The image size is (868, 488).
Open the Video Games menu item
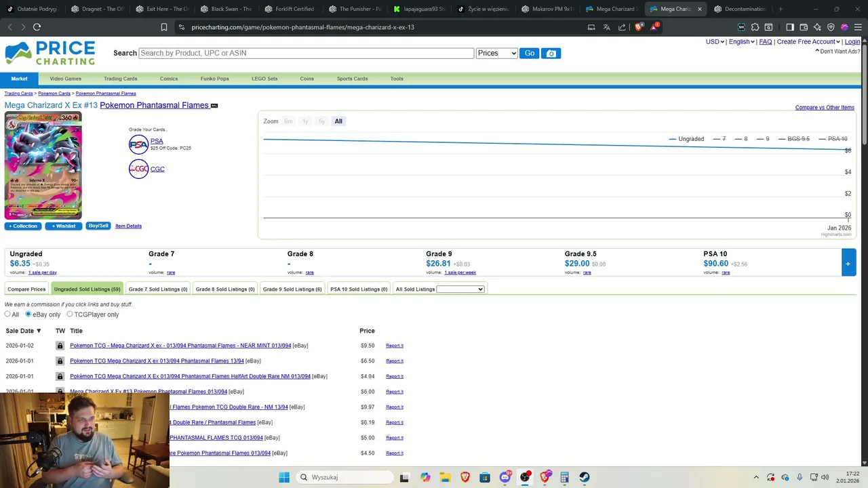[x=65, y=79]
